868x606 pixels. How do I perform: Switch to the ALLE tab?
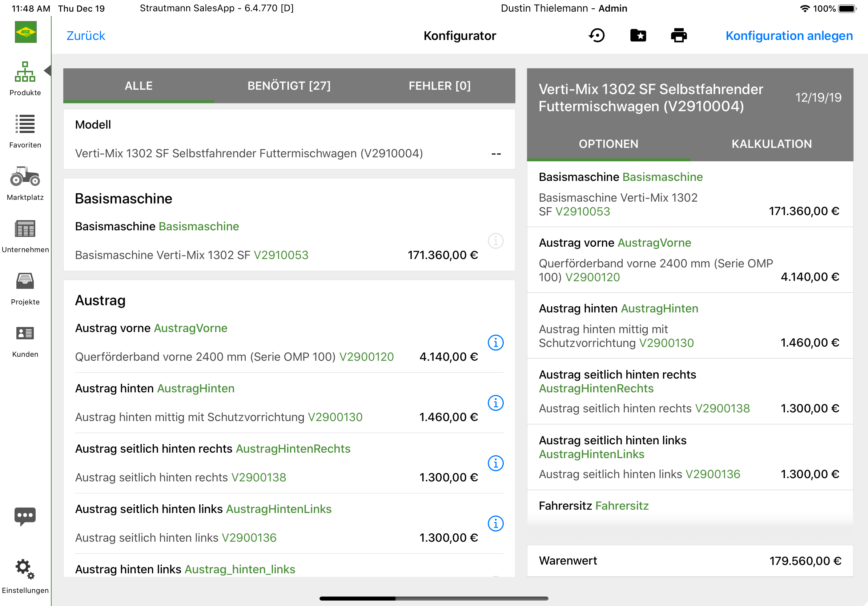tap(138, 86)
